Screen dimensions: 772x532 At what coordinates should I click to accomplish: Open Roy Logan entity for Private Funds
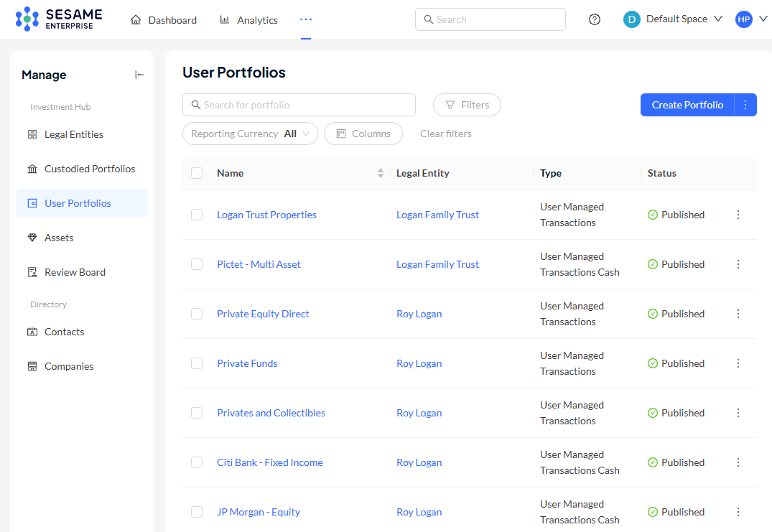coord(419,363)
